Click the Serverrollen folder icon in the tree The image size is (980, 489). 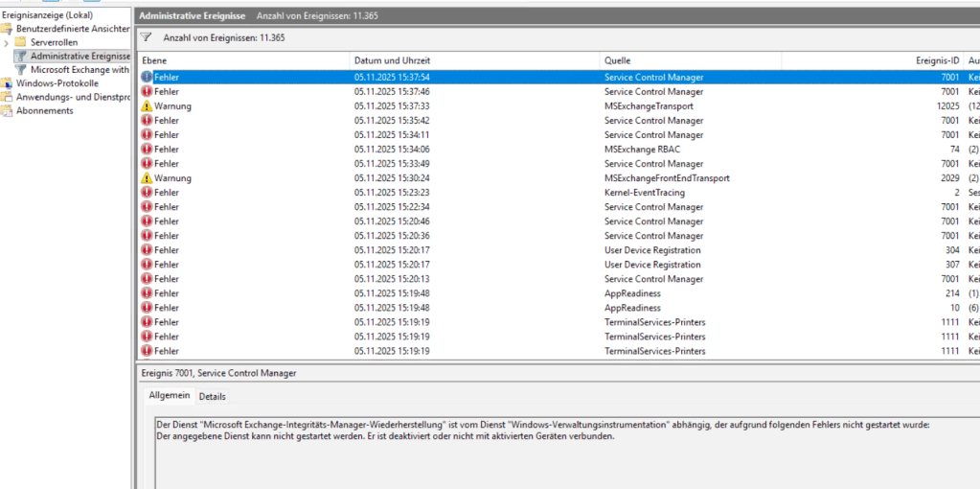point(22,42)
